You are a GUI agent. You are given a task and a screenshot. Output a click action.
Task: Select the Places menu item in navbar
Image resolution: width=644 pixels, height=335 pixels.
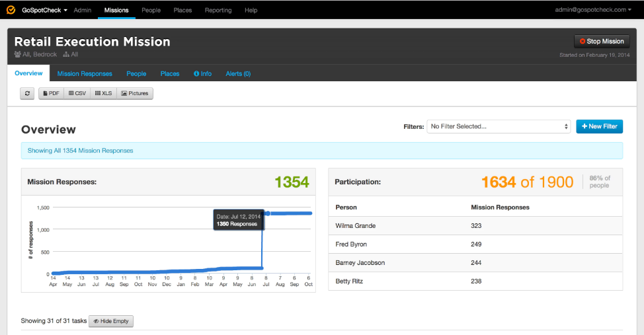(183, 11)
